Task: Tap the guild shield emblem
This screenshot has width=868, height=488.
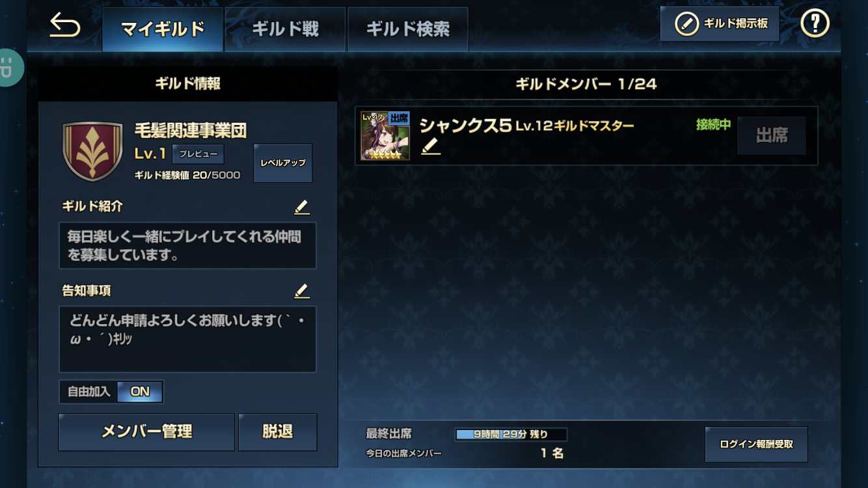Action: [x=92, y=151]
